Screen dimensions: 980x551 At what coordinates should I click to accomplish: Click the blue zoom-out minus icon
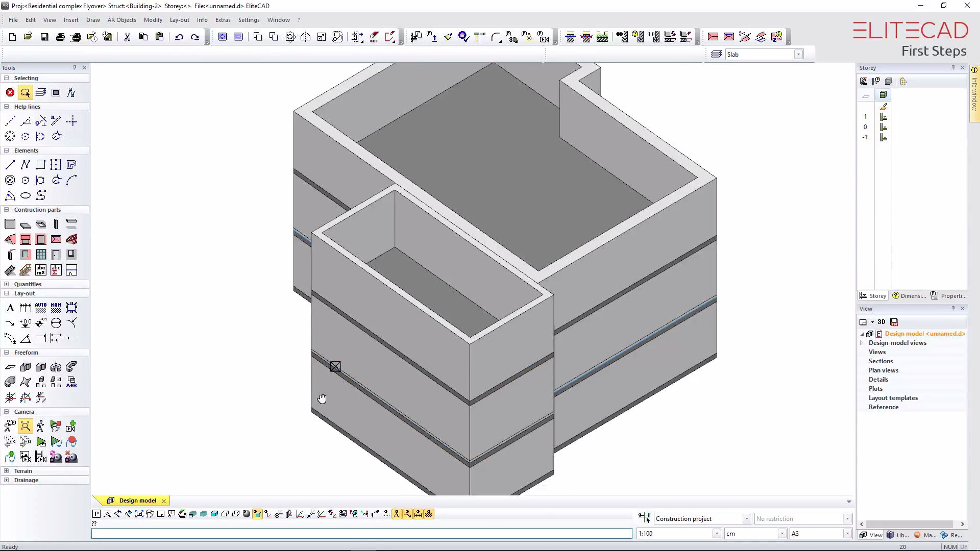pos(238,37)
